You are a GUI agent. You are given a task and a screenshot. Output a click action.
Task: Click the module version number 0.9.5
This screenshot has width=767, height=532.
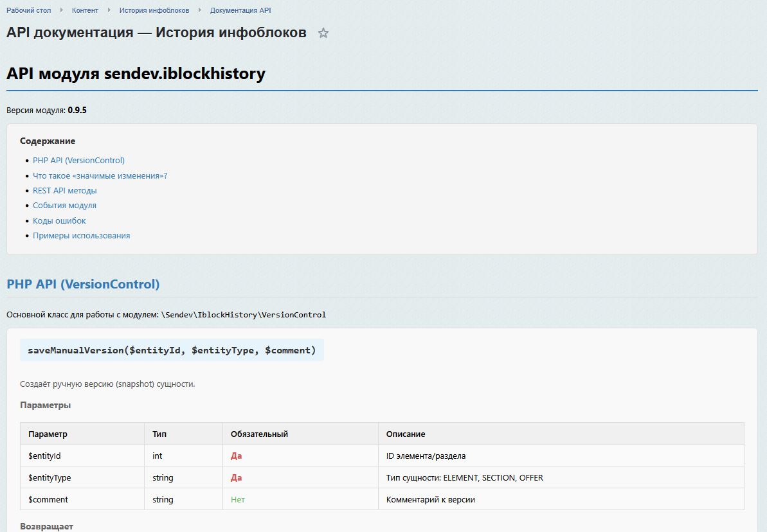point(77,110)
